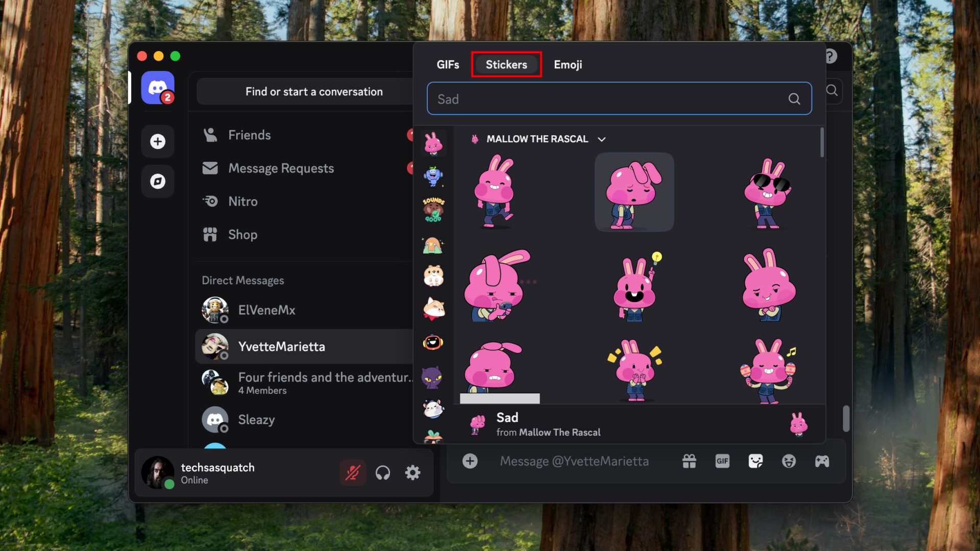Switch to the GIFs tab
This screenshot has width=980, height=551.
tap(448, 65)
